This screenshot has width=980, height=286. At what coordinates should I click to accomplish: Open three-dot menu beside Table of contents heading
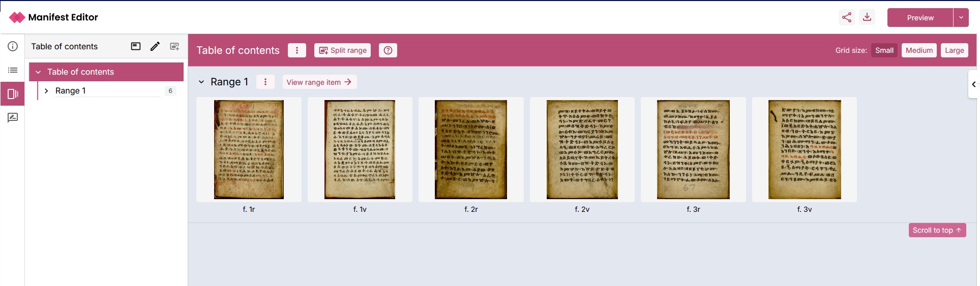tap(297, 50)
